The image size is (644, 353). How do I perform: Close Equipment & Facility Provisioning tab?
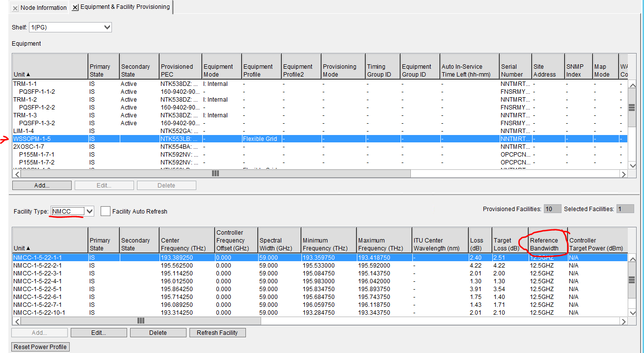tap(75, 7)
